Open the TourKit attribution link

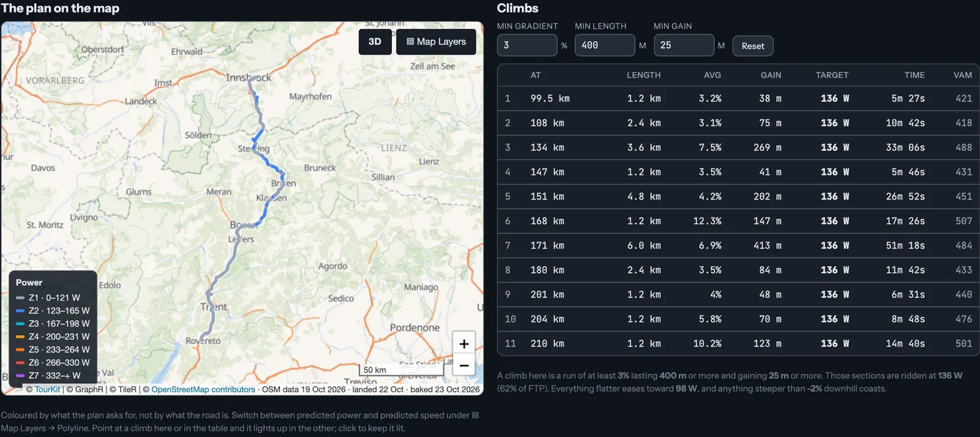[x=47, y=389]
